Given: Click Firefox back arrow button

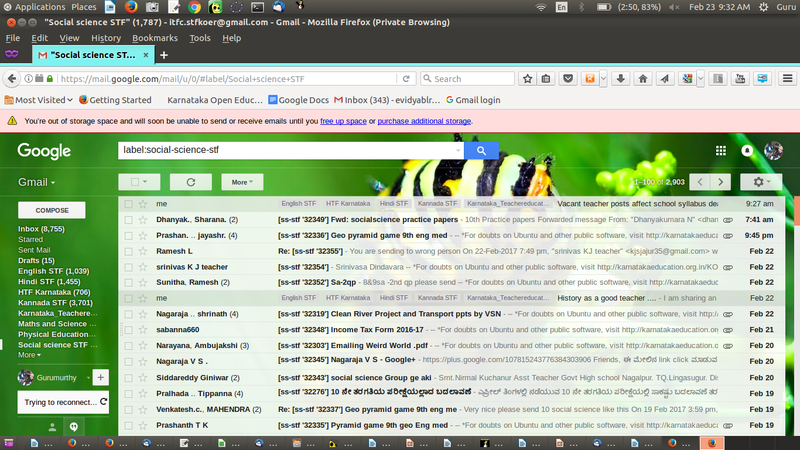Looking at the screenshot, I should tap(12, 79).
